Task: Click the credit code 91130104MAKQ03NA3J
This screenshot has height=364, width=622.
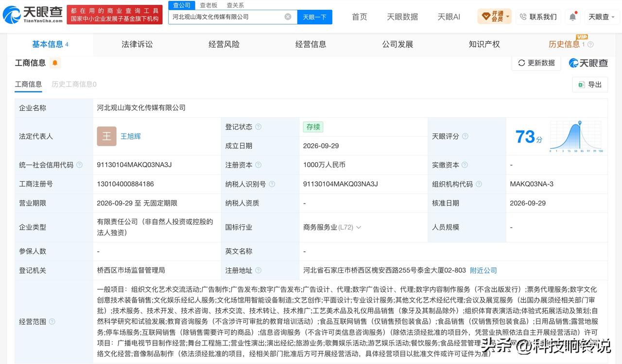Action: 135,165
